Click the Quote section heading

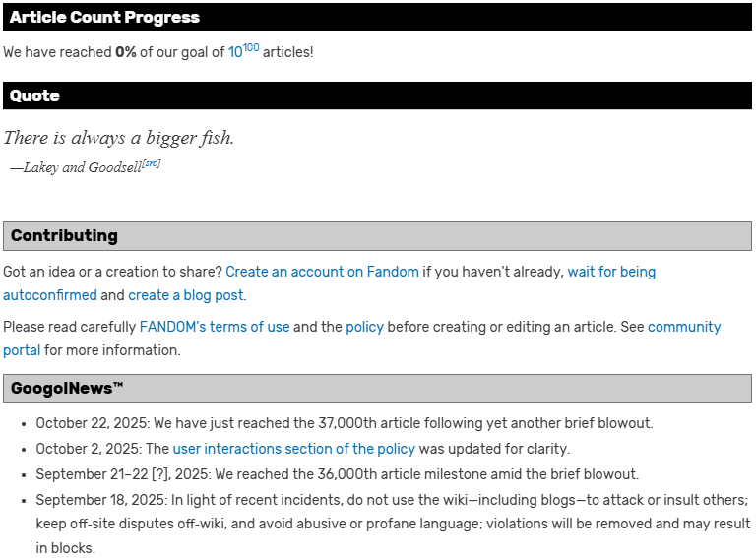[x=35, y=95]
